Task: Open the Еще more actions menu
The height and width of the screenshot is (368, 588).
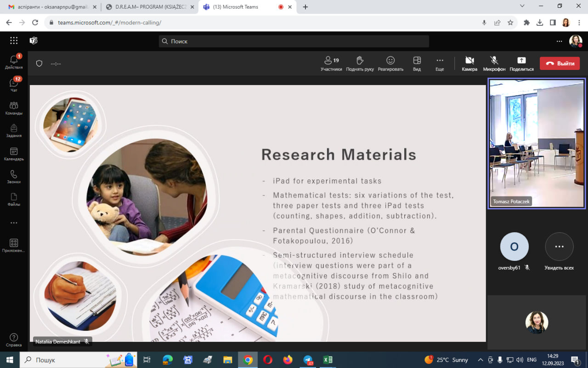Action: click(x=440, y=63)
